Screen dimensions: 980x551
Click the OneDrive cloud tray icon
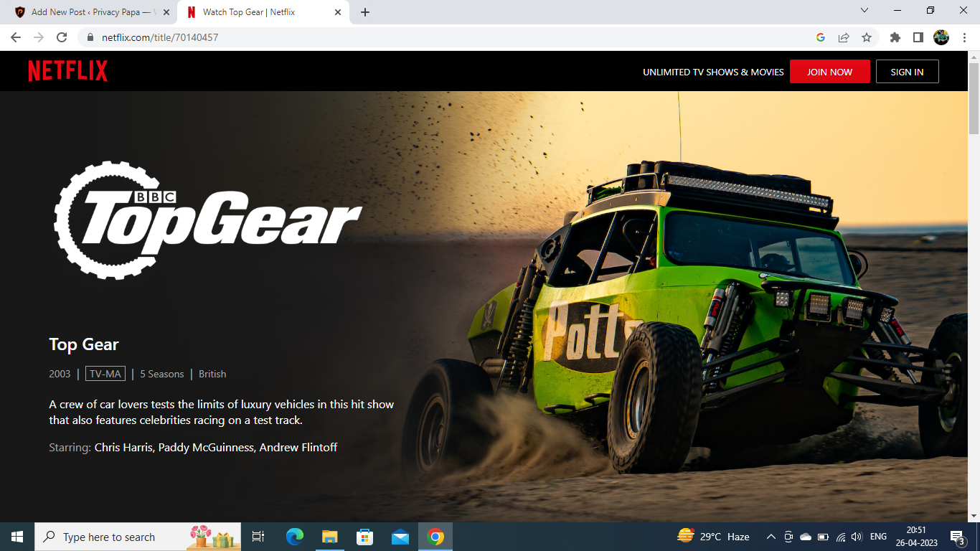pos(806,537)
